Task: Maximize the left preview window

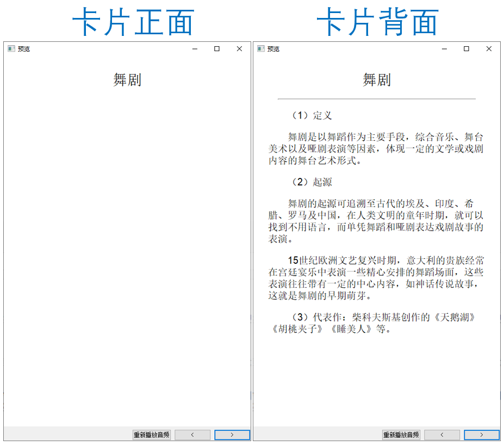Action: (x=217, y=49)
